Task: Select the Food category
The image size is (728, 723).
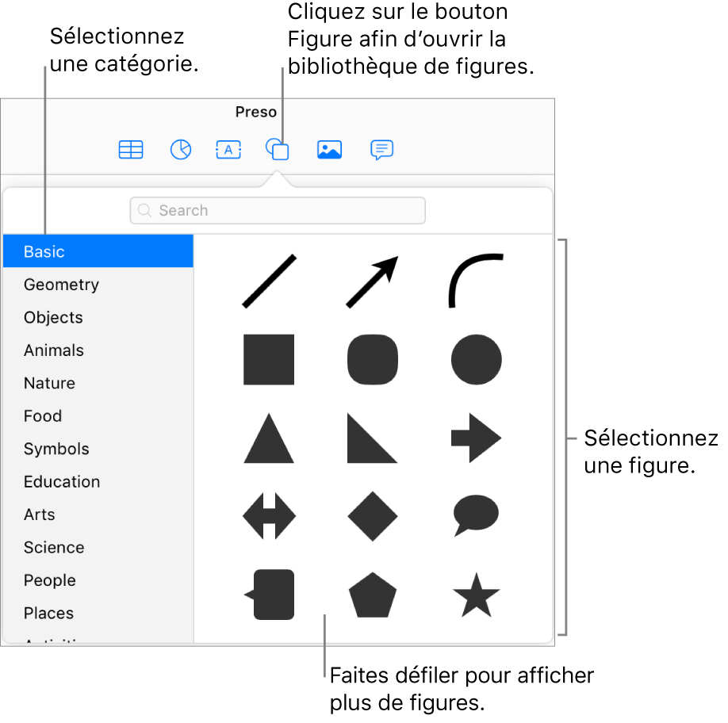Action: coord(98,415)
